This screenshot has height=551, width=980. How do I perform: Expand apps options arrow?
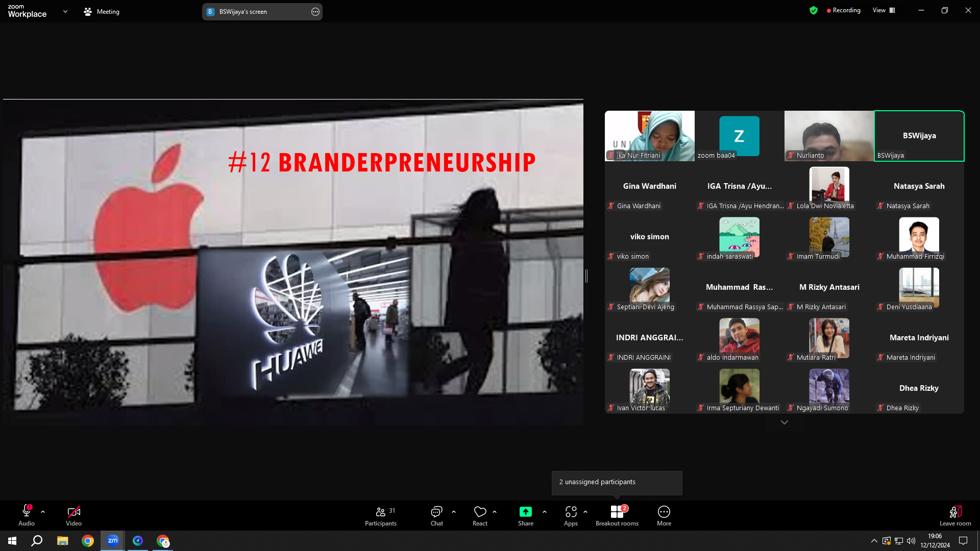585,512
